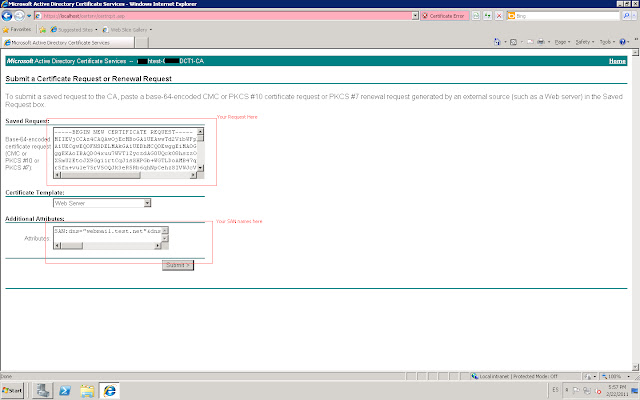Switch to Internet Explorer taskbar button

pos(109,391)
